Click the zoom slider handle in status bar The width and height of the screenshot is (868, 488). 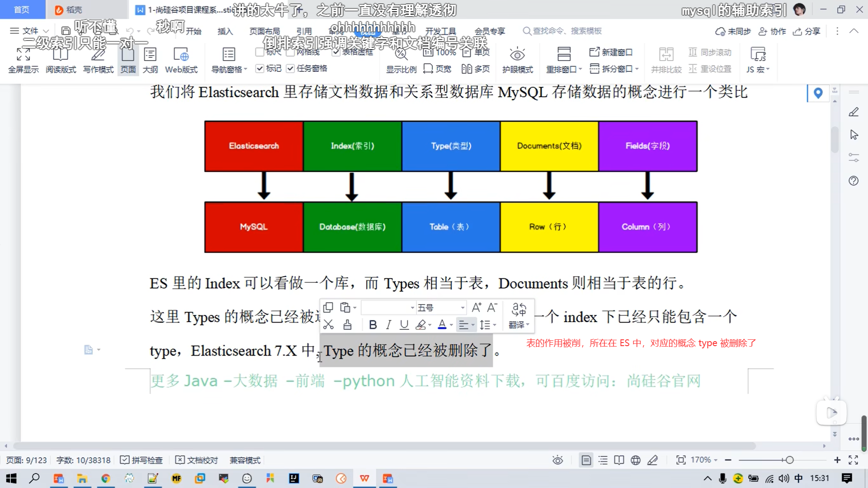[789, 460]
